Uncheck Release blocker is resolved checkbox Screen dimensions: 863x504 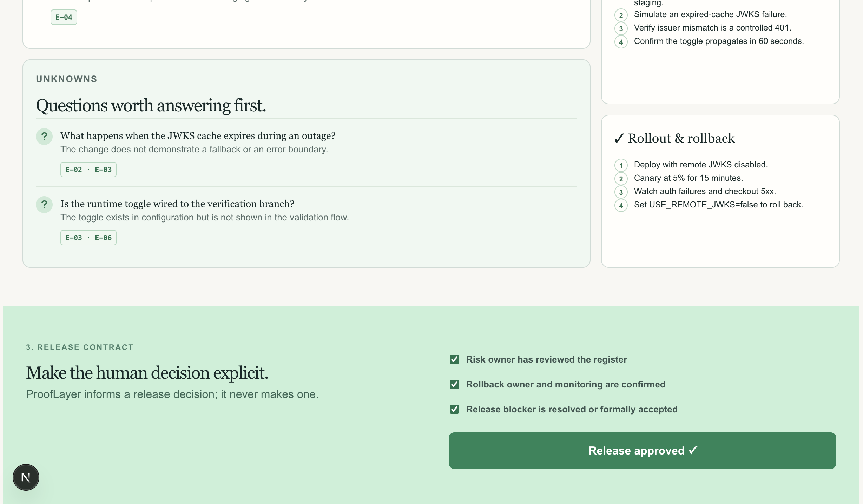point(454,409)
